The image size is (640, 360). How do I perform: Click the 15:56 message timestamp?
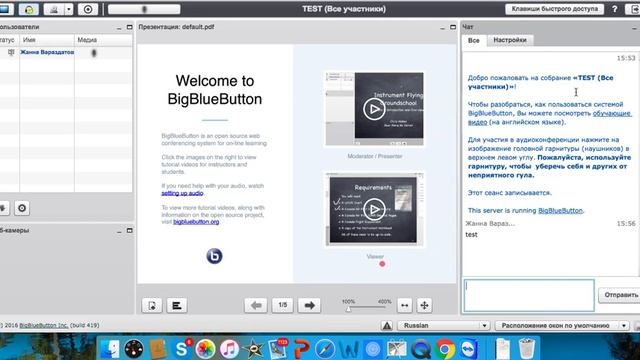[626, 224]
